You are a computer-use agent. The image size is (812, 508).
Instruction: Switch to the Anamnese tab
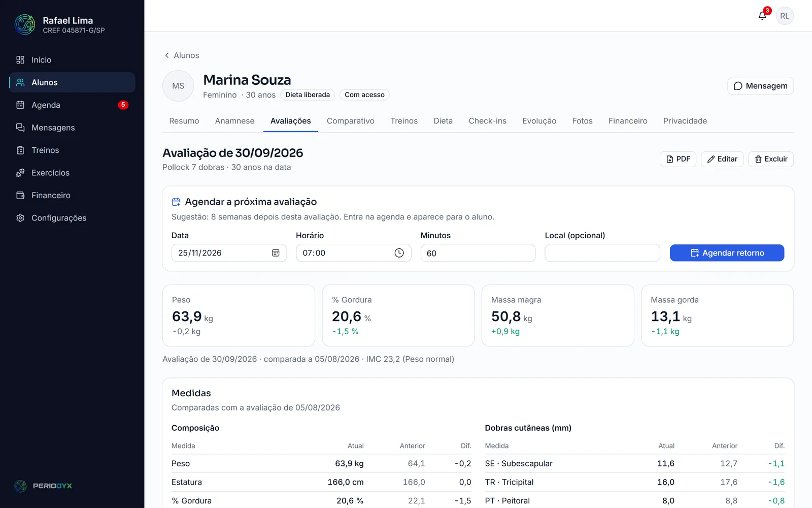[x=234, y=121]
